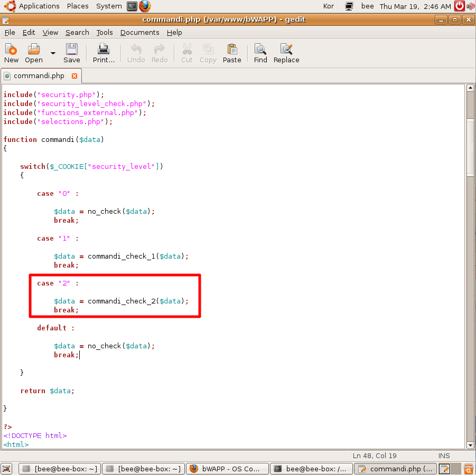Viewport: 476px width, 475px height.
Task: Click the vertical scrollbar thumb
Action: pos(470,147)
